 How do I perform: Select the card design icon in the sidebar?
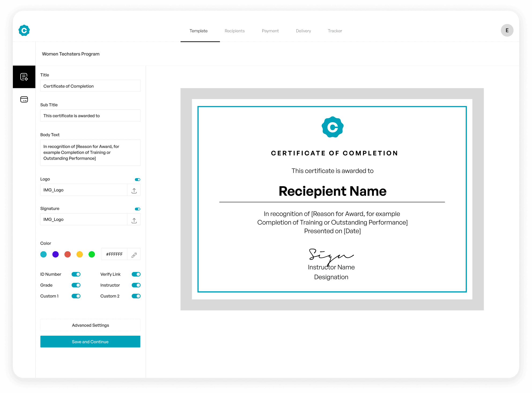click(24, 99)
